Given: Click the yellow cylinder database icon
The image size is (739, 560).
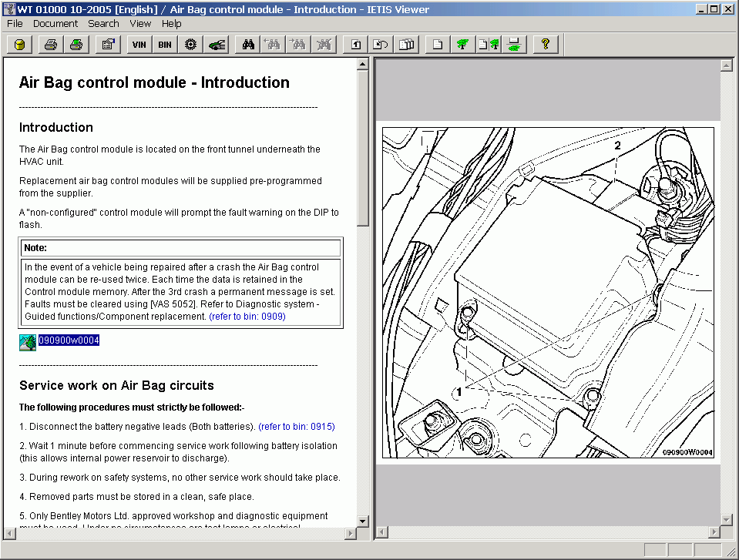Looking at the screenshot, I should point(19,45).
